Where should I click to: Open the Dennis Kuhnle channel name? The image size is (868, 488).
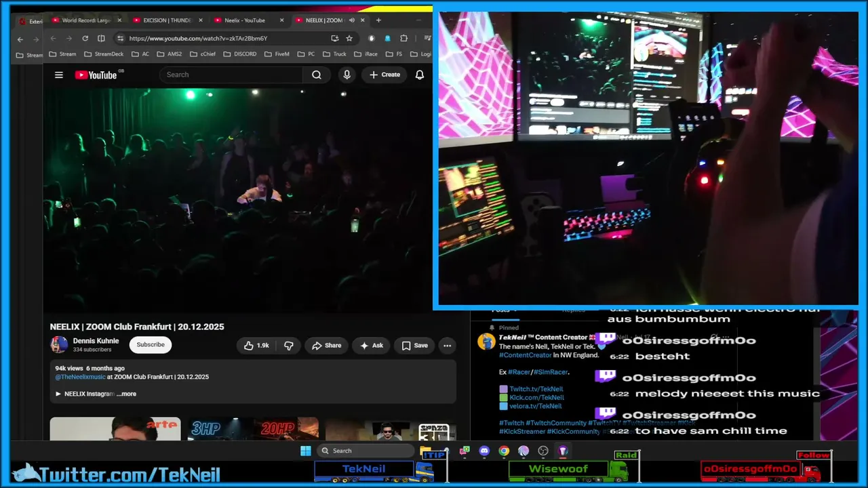(96, 341)
